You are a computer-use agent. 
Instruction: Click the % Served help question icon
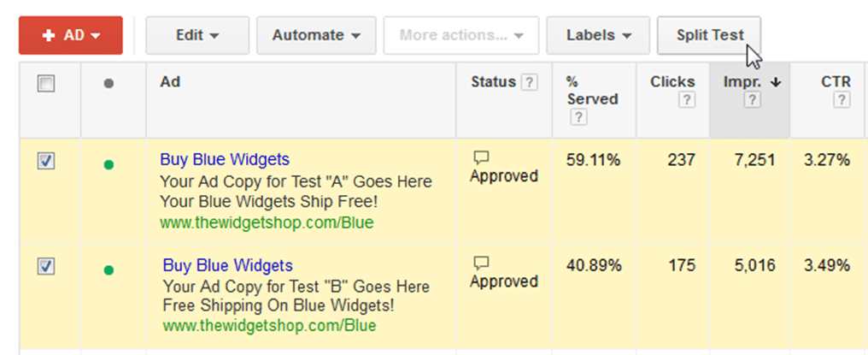tap(577, 118)
